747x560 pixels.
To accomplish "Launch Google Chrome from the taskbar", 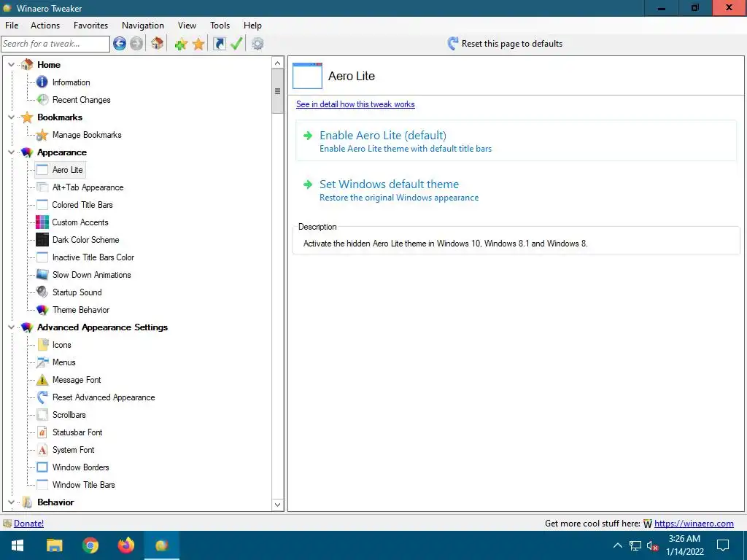I will (x=90, y=545).
